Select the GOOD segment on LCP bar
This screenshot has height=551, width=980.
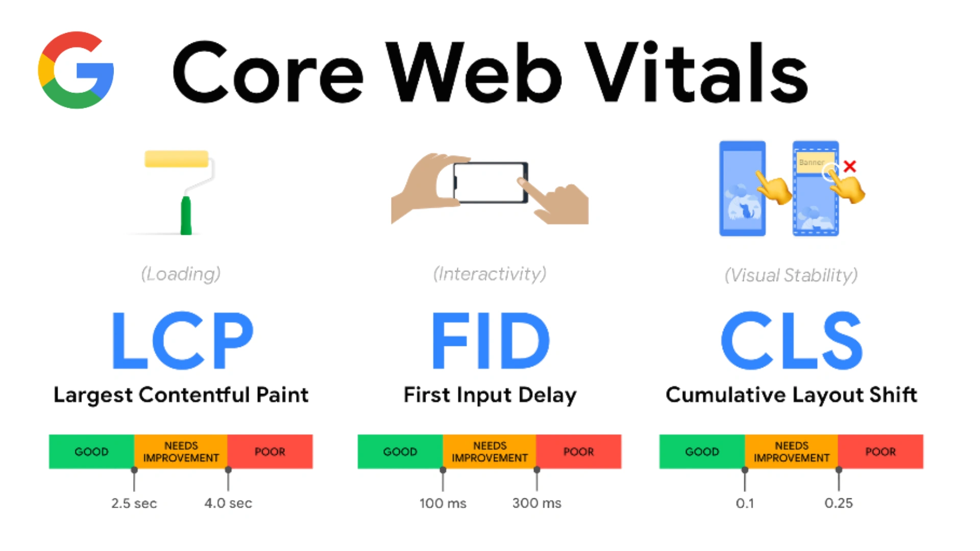pyautogui.click(x=91, y=452)
